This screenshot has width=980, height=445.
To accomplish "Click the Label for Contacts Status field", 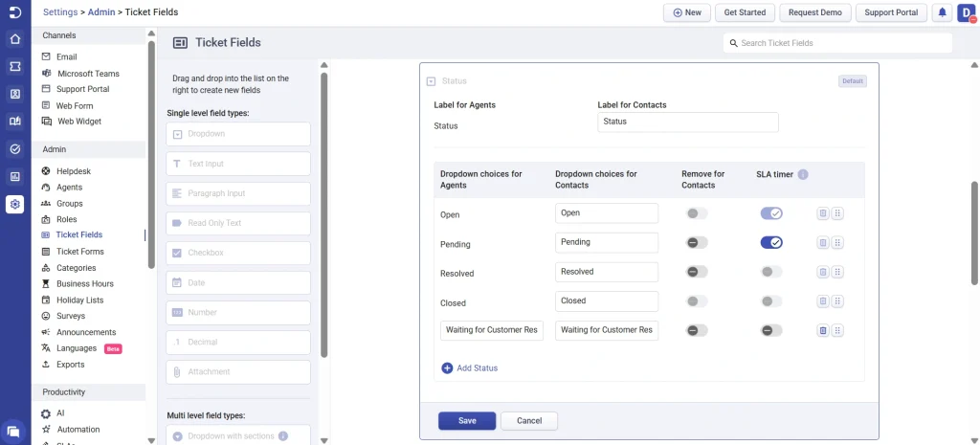I will pyautogui.click(x=688, y=122).
